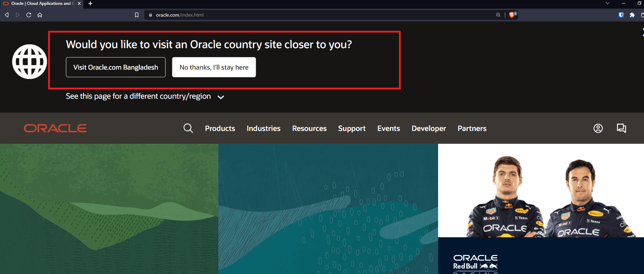Click the red Oracle logo
Viewport: 644px width, 274px height.
pos(55,129)
